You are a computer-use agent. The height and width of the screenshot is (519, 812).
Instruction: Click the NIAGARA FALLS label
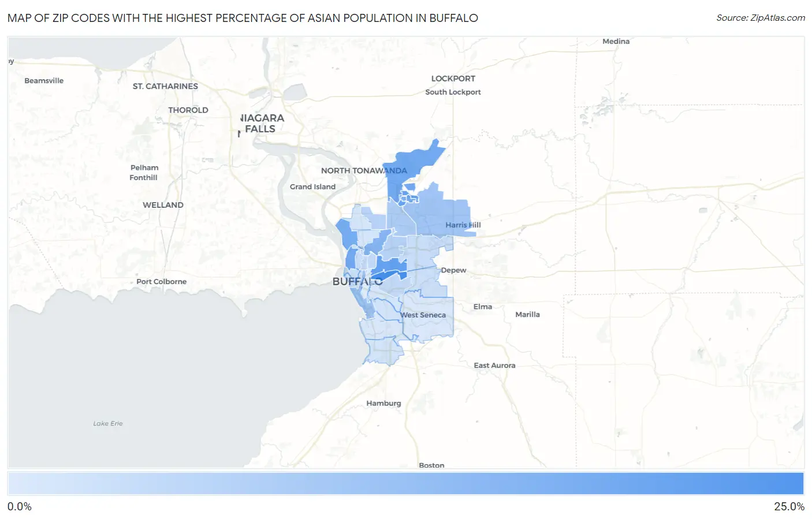[x=262, y=124]
